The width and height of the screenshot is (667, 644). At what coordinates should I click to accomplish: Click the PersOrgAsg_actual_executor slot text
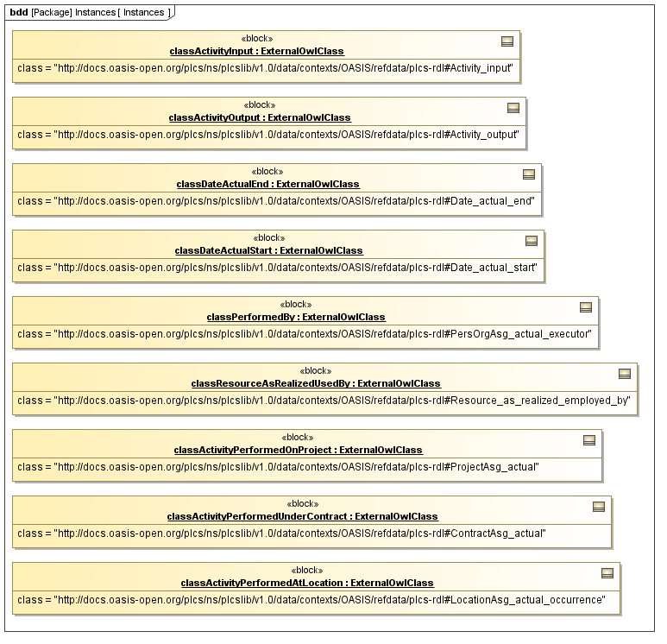coord(305,334)
